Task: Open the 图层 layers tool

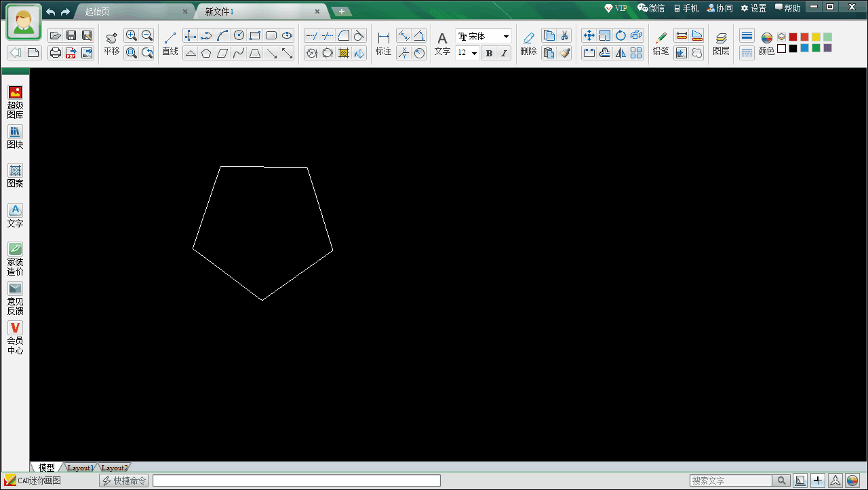Action: 722,43
